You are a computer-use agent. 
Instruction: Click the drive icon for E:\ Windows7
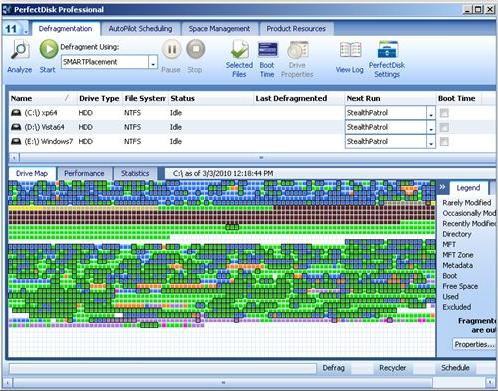[16, 142]
